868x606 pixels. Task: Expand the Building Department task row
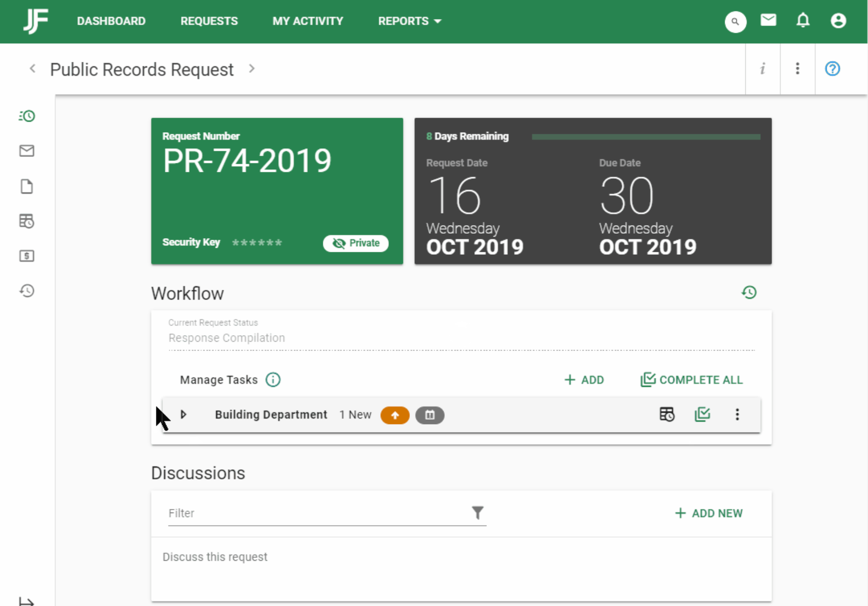pos(184,415)
